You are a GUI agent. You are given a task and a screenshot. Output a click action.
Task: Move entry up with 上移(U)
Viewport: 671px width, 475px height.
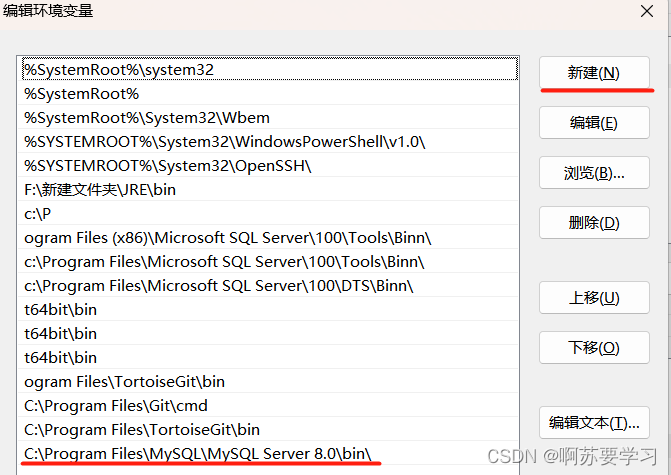594,297
